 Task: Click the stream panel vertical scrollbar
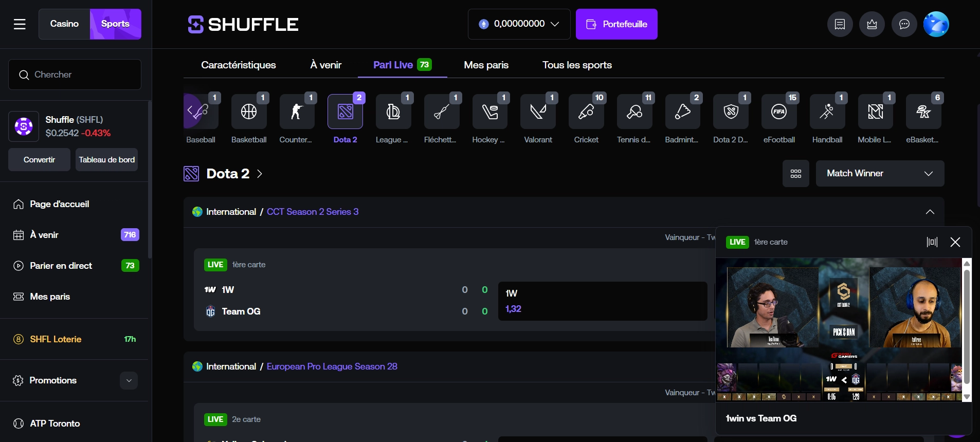pyautogui.click(x=967, y=326)
